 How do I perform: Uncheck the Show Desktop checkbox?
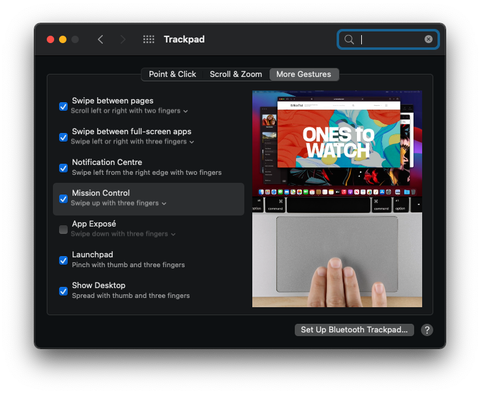63,291
